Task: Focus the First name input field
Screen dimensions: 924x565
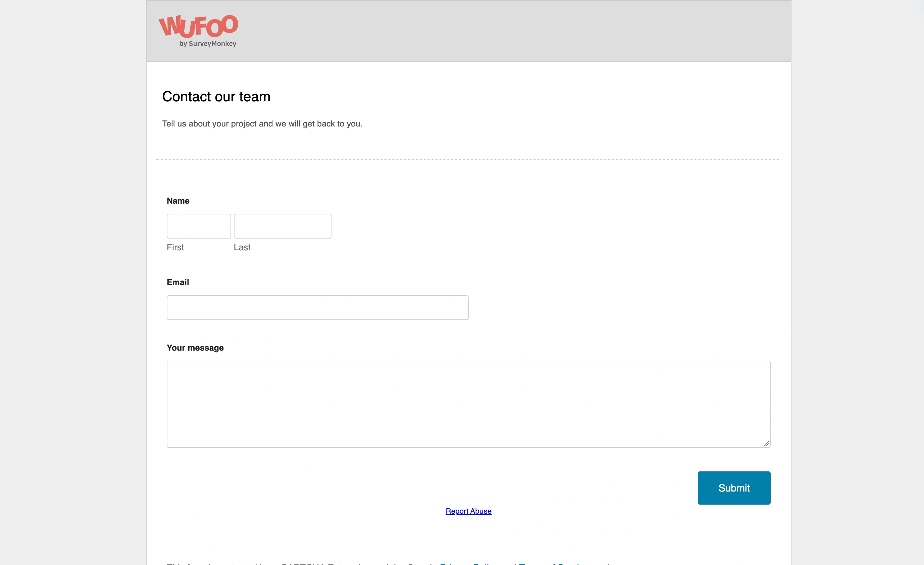Action: click(x=199, y=226)
